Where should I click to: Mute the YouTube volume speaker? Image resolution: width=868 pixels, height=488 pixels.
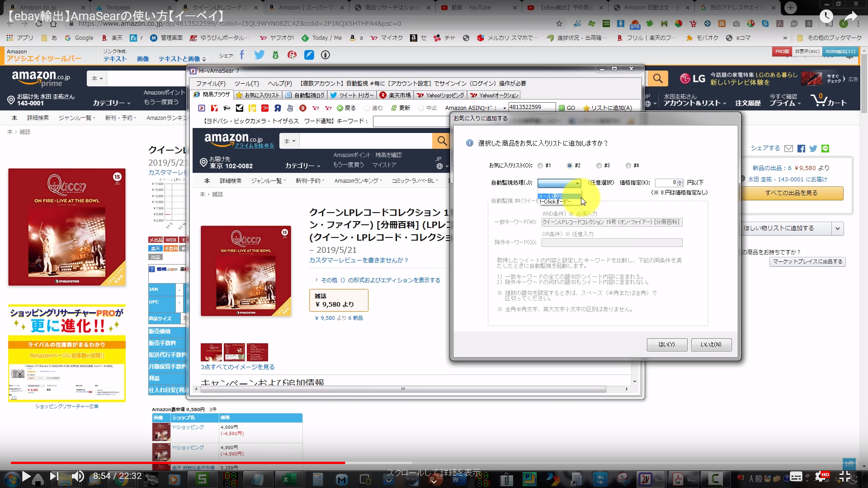pyautogui.click(x=78, y=476)
